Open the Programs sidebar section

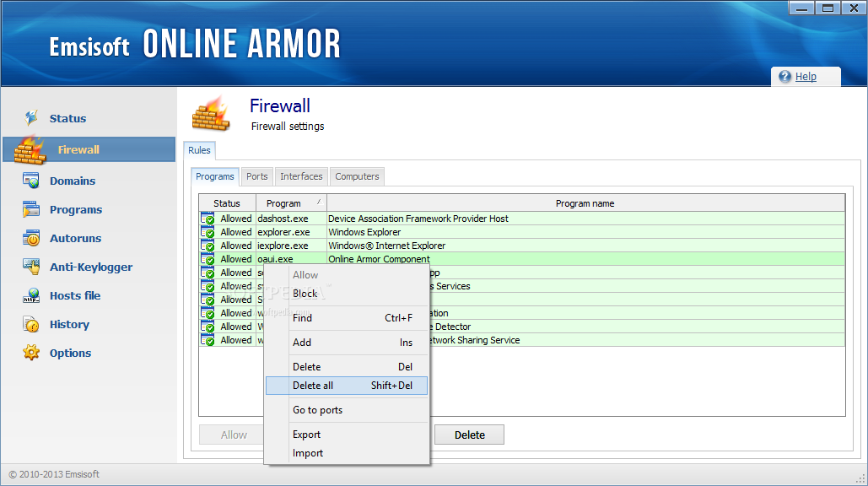[76, 210]
